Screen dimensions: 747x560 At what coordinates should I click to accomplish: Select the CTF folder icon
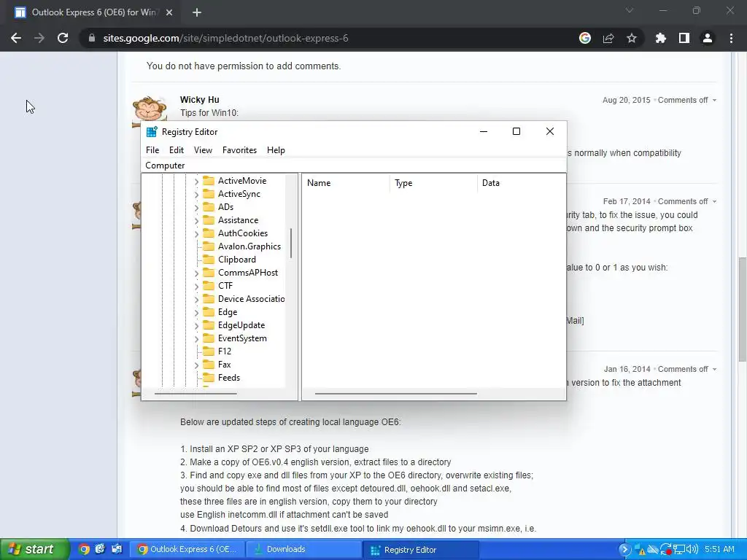tap(209, 286)
